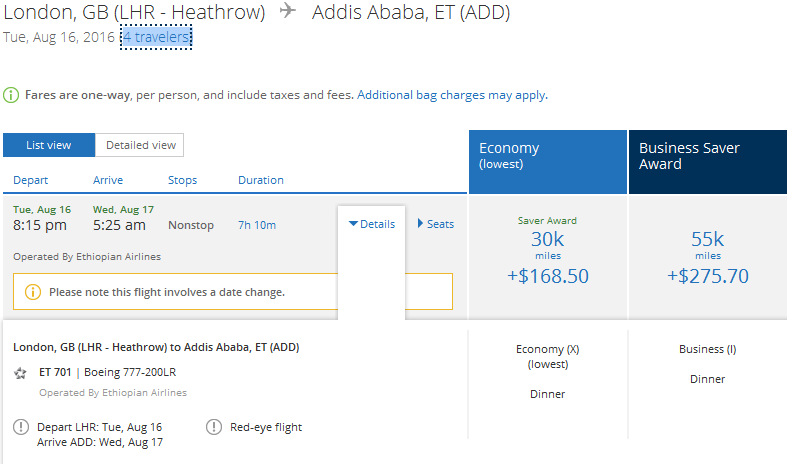Sort flights by Arrive column

108,180
